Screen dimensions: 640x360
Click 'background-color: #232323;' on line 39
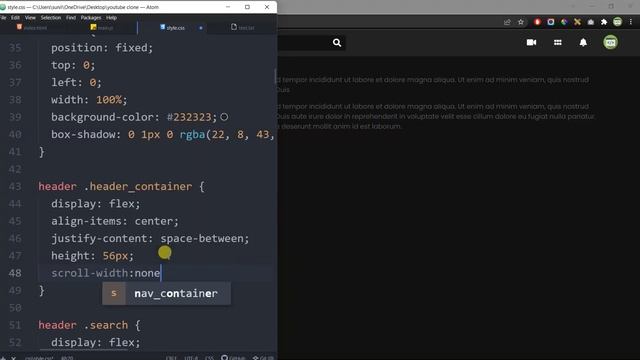(x=134, y=117)
